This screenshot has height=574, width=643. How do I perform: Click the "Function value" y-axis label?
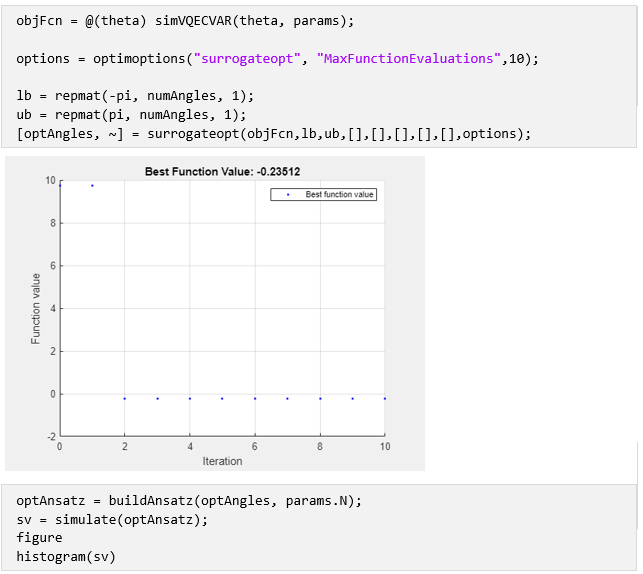(37, 309)
